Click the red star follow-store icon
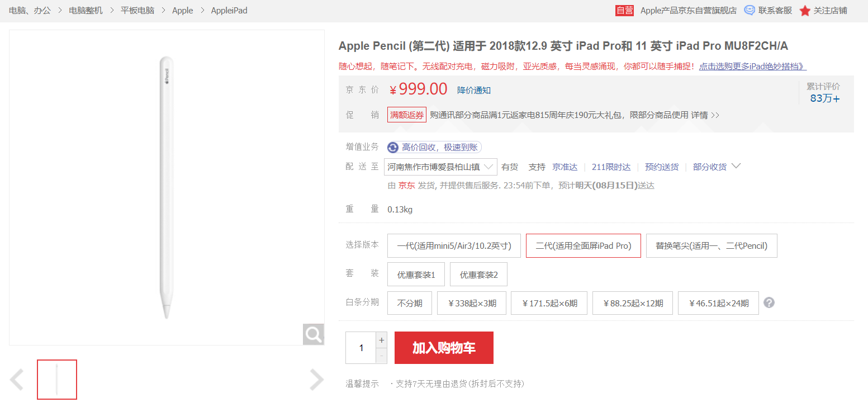 click(x=804, y=11)
